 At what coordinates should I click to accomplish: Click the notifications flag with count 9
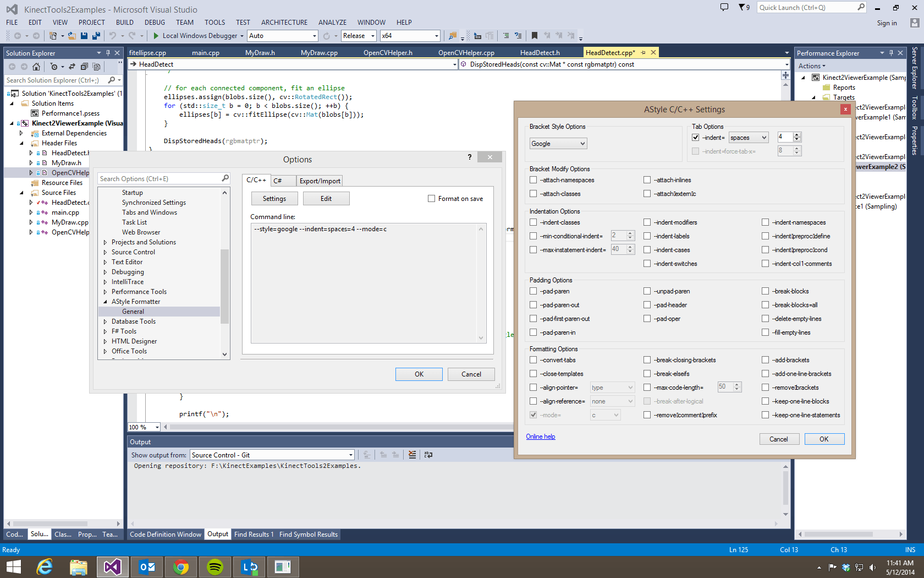744,7
